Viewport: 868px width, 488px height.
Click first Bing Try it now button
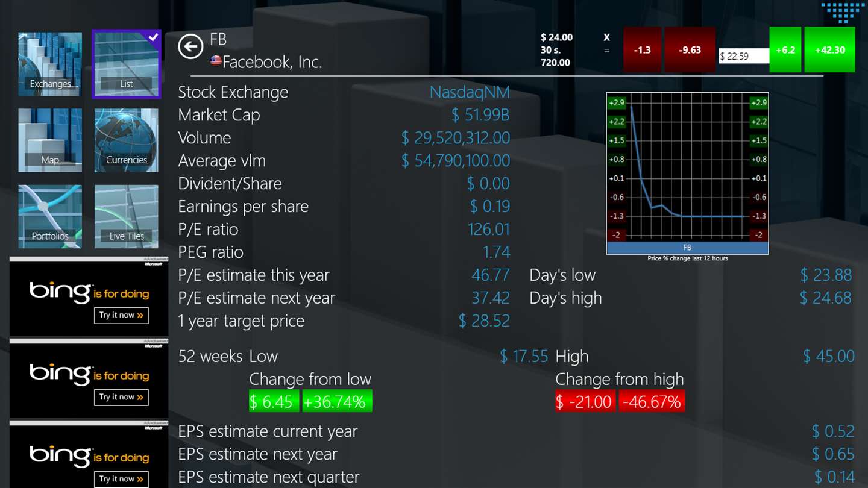pyautogui.click(x=121, y=315)
